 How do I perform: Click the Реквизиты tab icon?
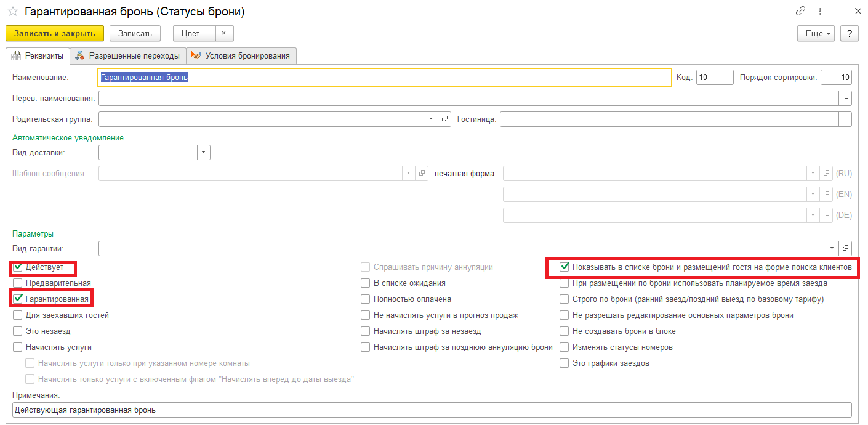coord(16,55)
